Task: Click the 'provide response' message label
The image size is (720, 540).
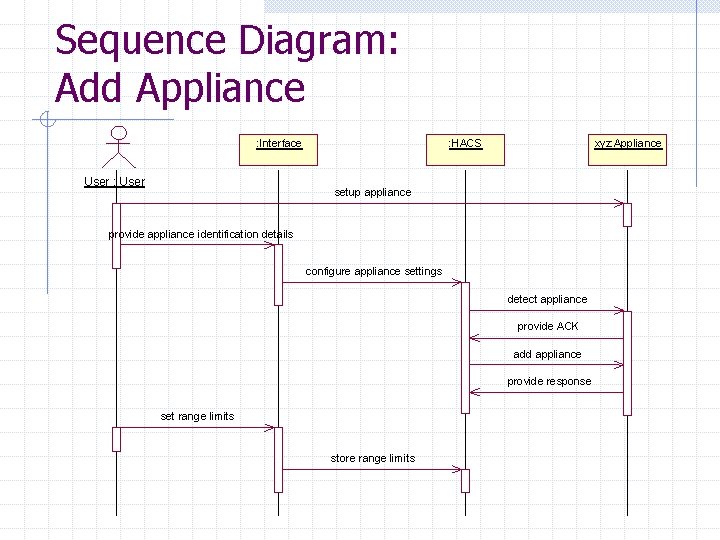Action: coord(549,382)
